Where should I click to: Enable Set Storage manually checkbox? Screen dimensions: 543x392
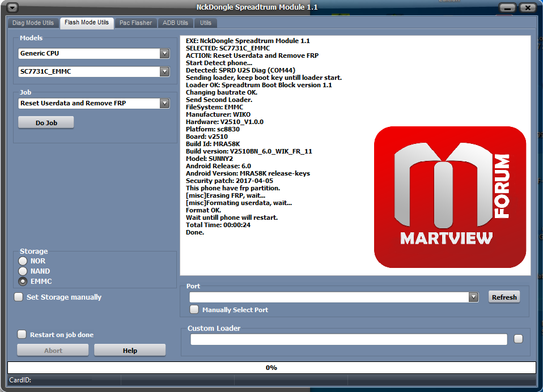[19, 297]
